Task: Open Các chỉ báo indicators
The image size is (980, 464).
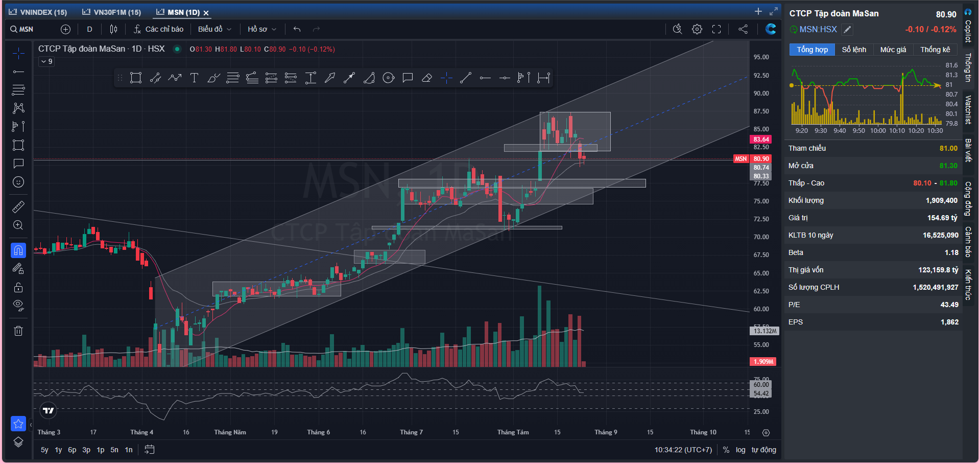Action: click(158, 29)
